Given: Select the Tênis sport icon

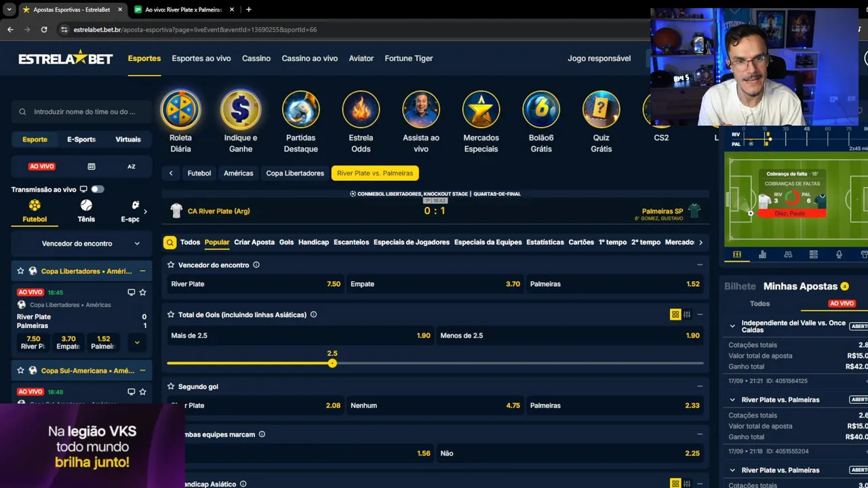Looking at the screenshot, I should (x=86, y=205).
